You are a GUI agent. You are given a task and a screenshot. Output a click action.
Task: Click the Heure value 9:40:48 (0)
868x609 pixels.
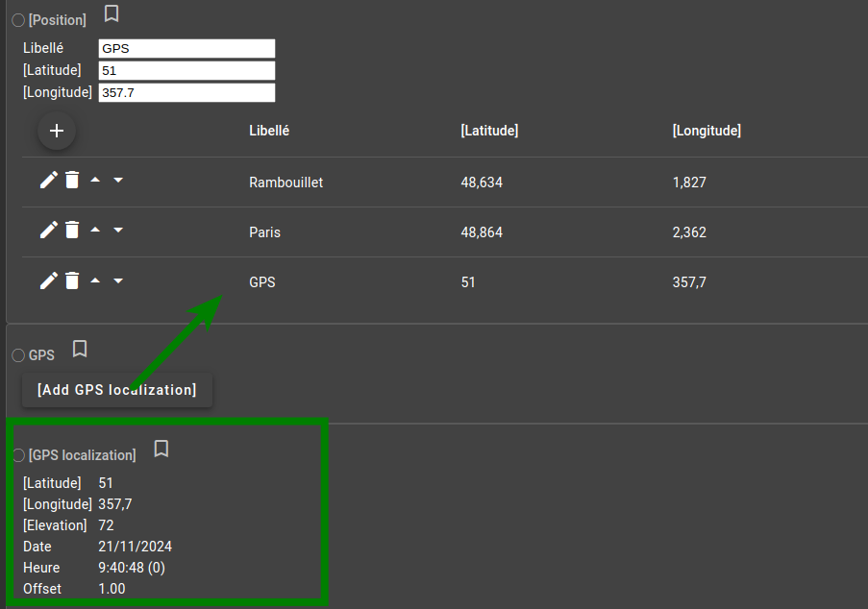click(x=132, y=568)
